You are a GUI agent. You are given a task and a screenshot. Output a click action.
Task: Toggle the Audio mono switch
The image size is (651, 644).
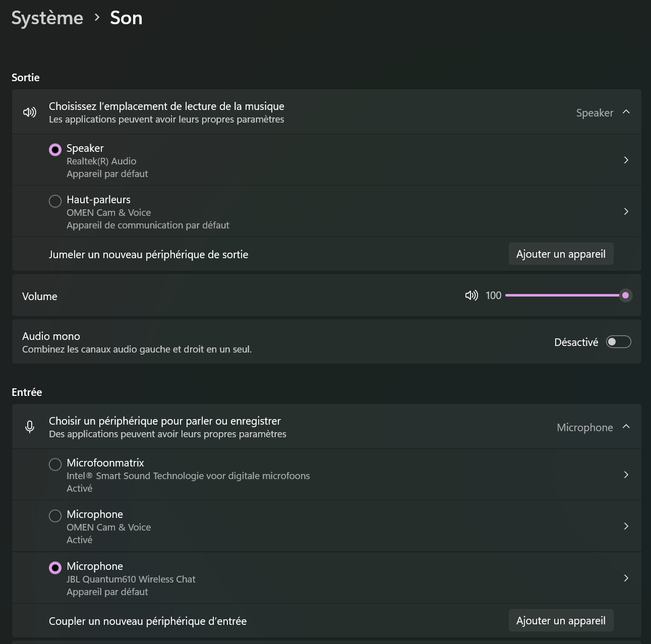pos(618,342)
